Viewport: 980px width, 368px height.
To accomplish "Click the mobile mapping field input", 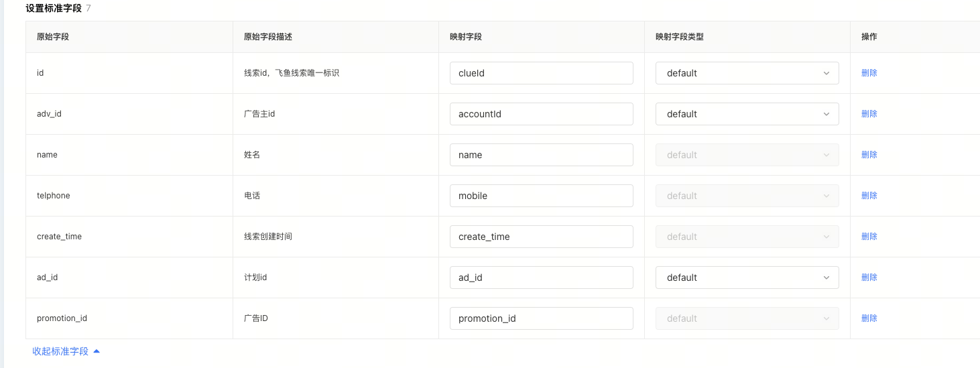I will 542,196.
